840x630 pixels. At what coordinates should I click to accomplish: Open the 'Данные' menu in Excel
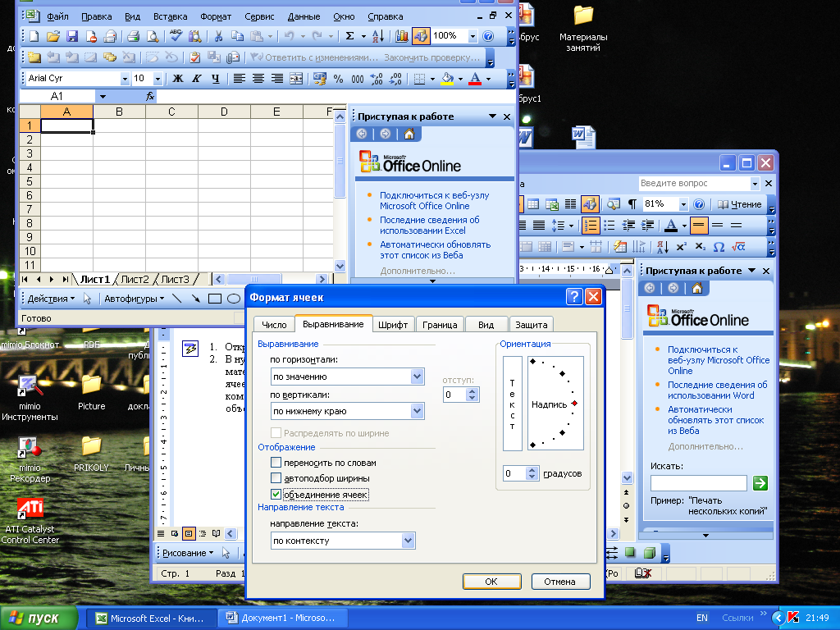click(304, 16)
